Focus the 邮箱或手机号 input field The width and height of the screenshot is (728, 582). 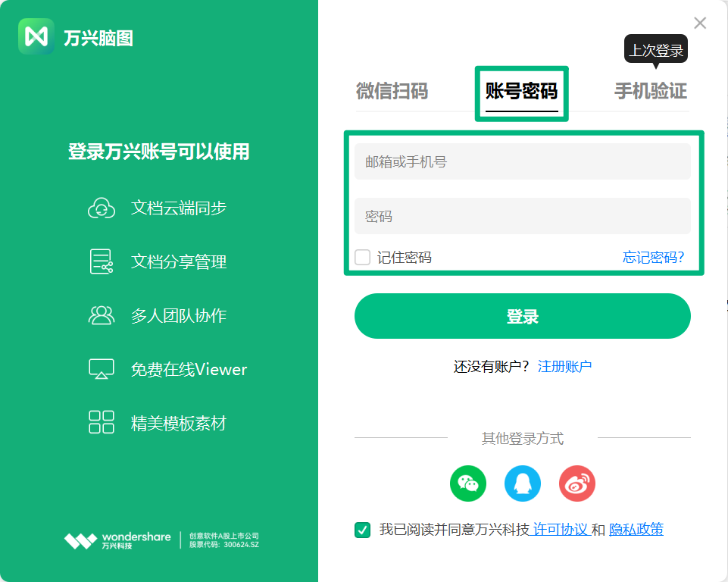point(522,161)
